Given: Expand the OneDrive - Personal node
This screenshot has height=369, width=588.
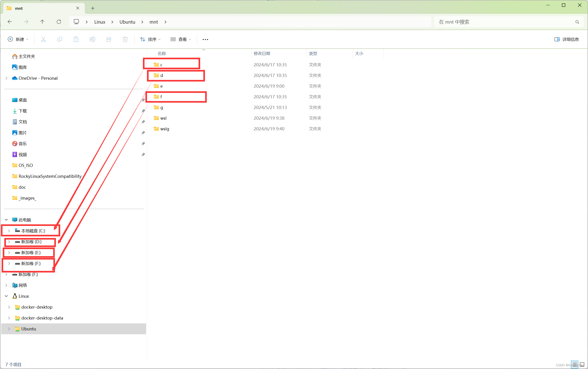Looking at the screenshot, I should click(6, 78).
